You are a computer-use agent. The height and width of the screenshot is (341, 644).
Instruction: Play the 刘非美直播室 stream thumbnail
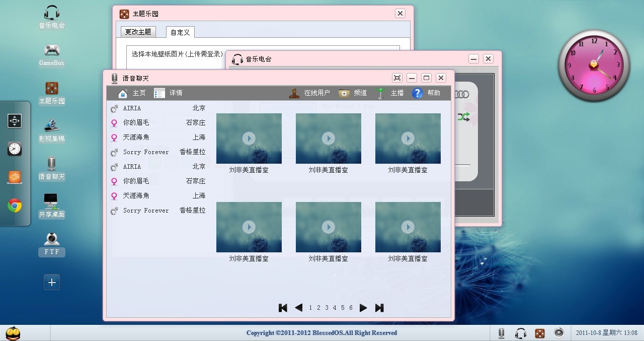pos(249,138)
